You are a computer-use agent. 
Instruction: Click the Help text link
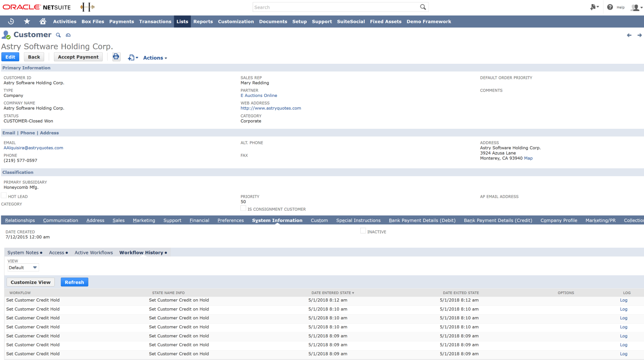point(621,7)
